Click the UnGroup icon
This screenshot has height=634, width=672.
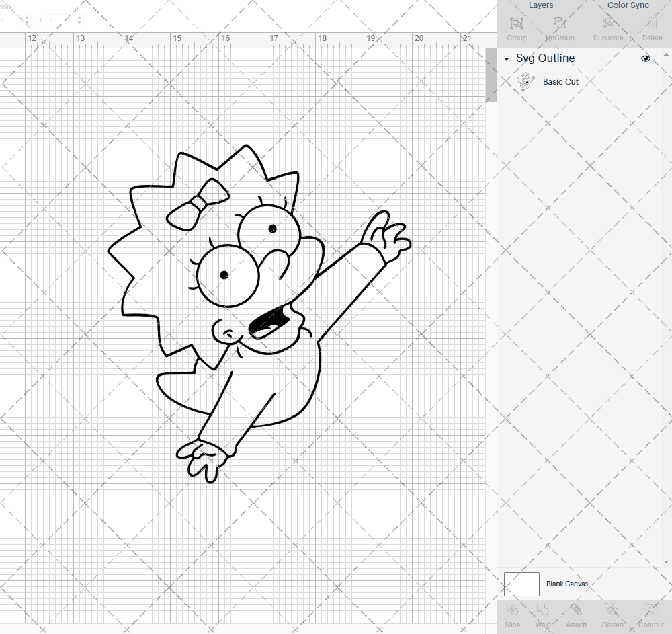click(x=559, y=28)
